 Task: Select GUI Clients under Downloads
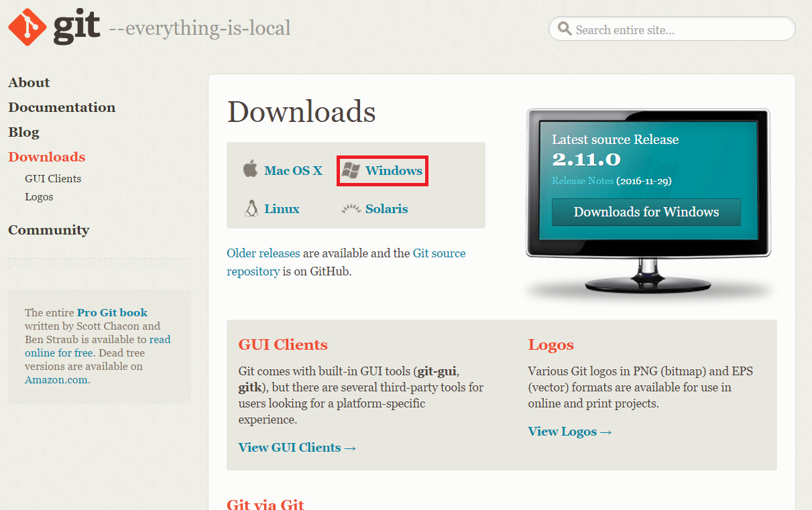(x=53, y=178)
